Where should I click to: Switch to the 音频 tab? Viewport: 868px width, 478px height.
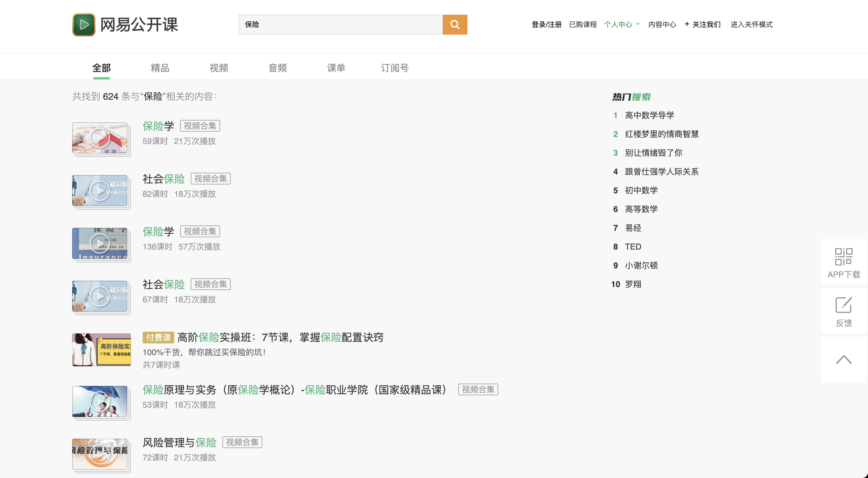pyautogui.click(x=277, y=68)
